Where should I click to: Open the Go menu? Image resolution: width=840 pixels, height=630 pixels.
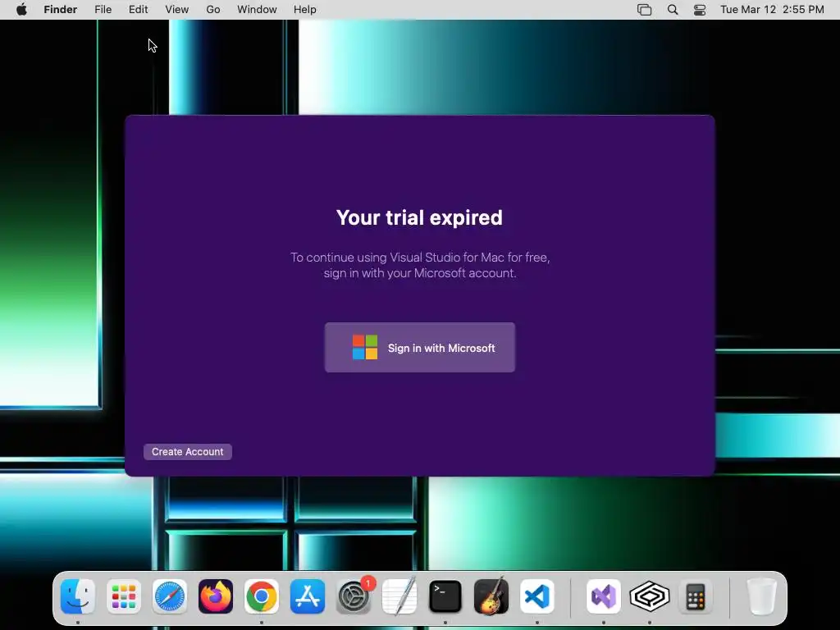[x=213, y=10]
